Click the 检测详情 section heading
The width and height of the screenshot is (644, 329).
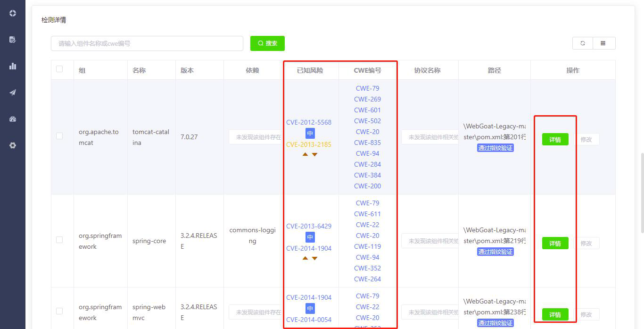point(54,20)
